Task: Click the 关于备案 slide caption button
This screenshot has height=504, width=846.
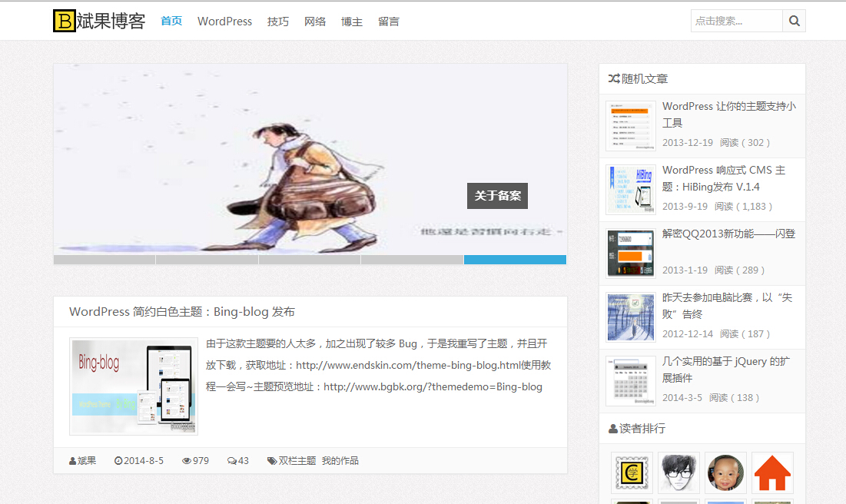Action: point(497,196)
